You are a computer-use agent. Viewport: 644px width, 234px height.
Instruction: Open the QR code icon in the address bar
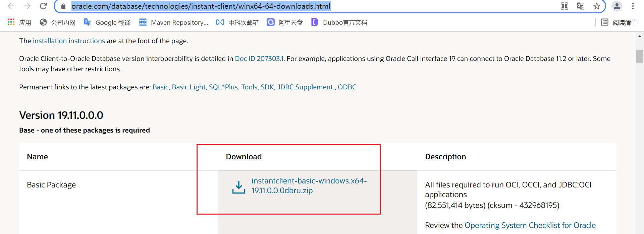565,6
